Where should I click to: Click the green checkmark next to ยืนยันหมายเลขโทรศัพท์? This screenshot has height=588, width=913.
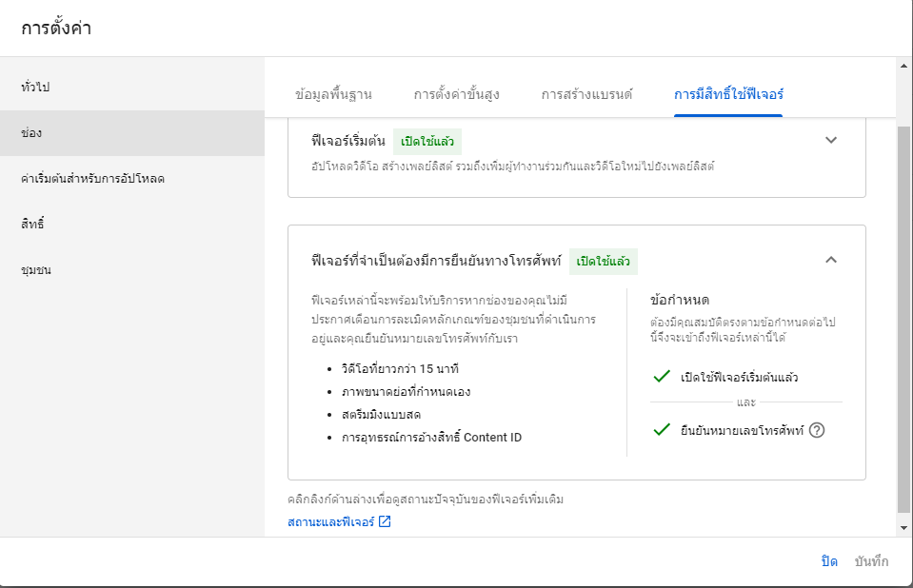tap(663, 430)
